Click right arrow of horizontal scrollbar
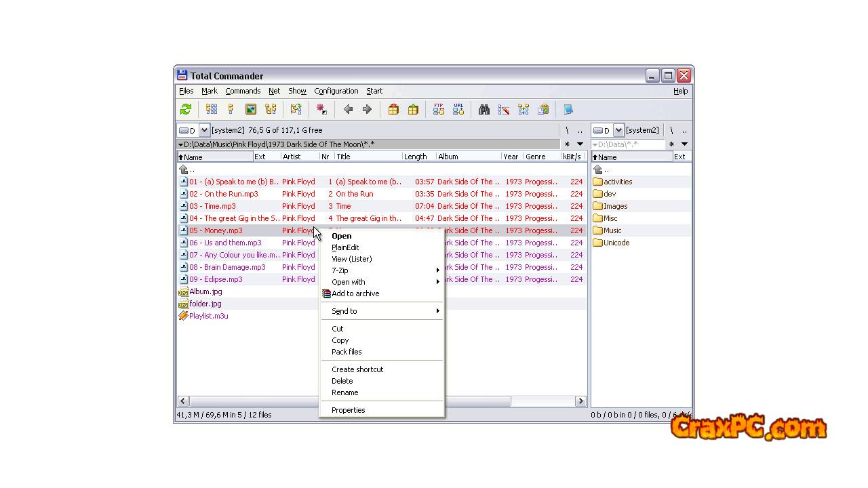868x488 pixels. 580,401
